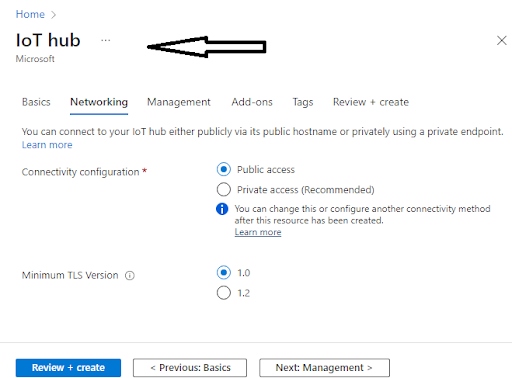Click the Connectivity configuration label
512x378 pixels.
click(80, 172)
